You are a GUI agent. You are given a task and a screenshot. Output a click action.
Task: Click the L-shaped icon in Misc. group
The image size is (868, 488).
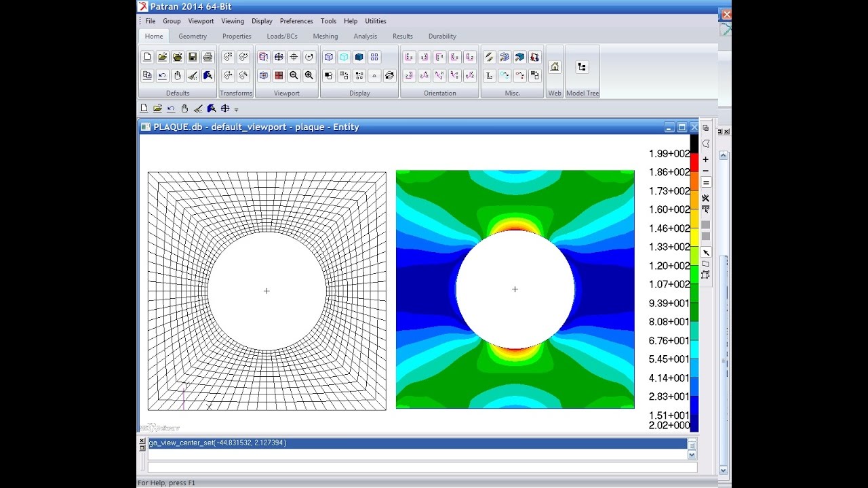coord(489,76)
